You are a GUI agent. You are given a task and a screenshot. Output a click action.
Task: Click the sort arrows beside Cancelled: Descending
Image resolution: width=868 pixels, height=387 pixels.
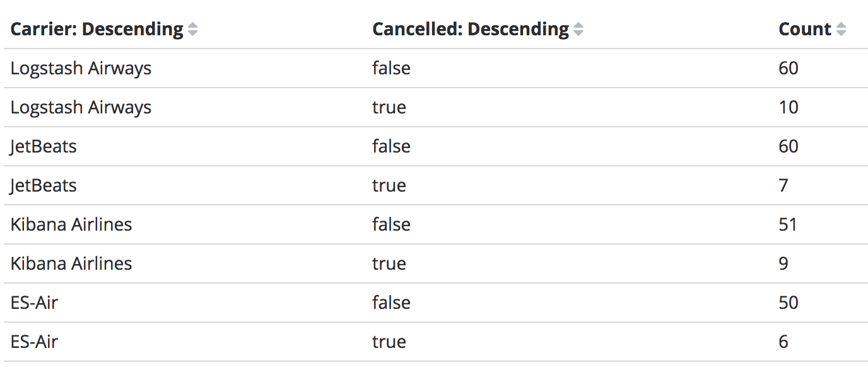(x=578, y=30)
